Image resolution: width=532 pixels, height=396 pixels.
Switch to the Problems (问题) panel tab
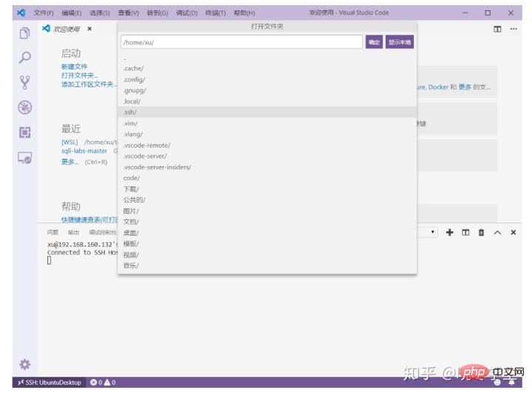pos(52,233)
